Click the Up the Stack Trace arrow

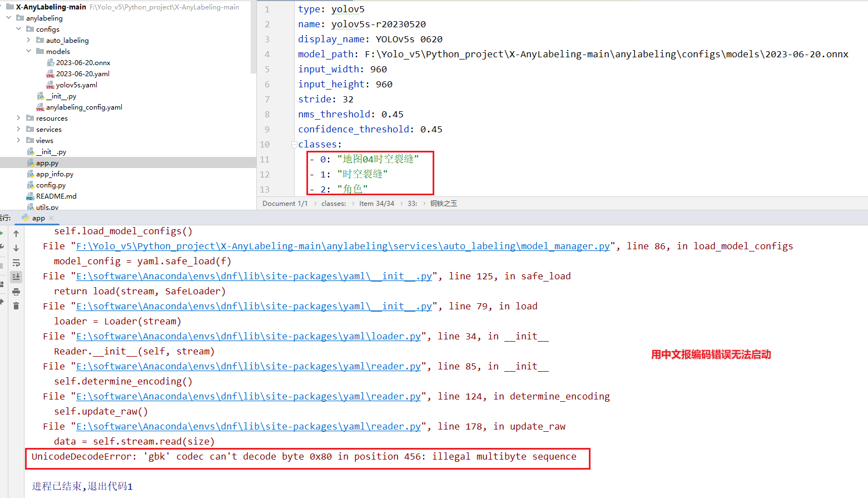pos(16,234)
